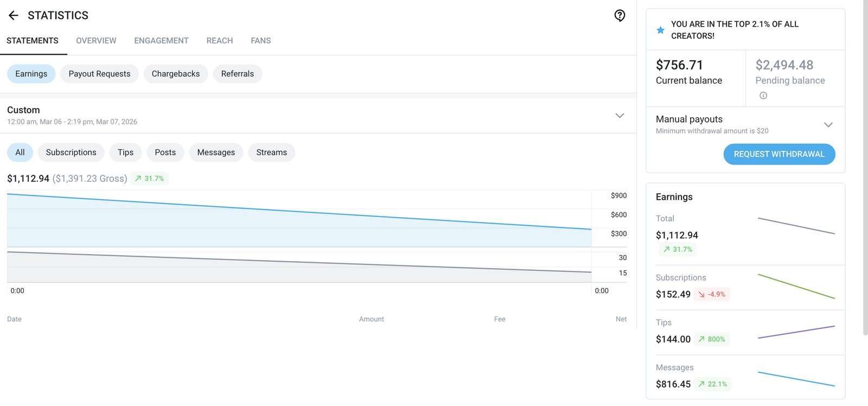
Task: Click the page vertical scrollbar
Action: click(865, 168)
